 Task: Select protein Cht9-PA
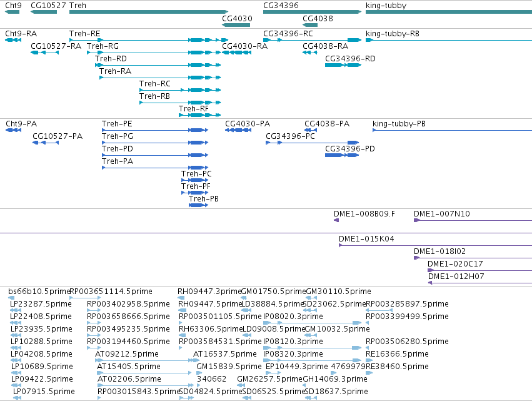point(14,130)
